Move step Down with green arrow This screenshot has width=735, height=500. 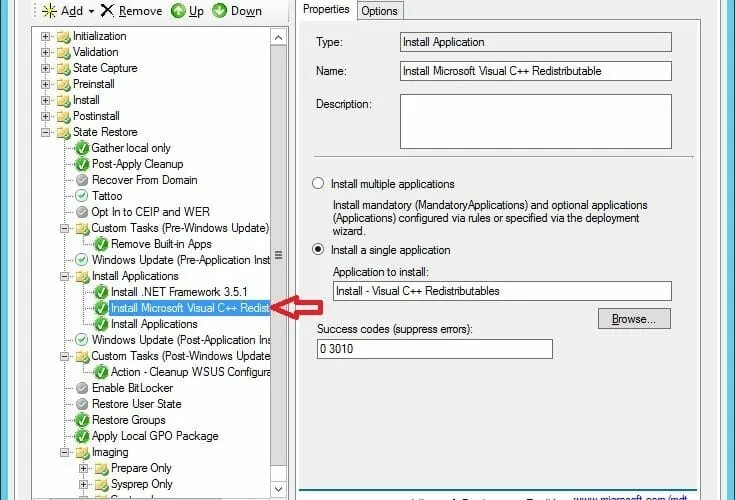[237, 11]
